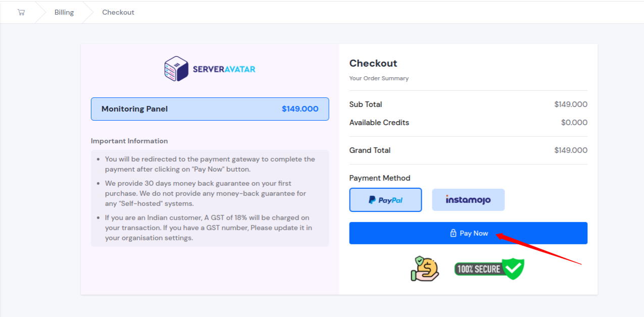This screenshot has height=317, width=644.
Task: Click the ServerAvatar wordmark text
Action: 224,69
